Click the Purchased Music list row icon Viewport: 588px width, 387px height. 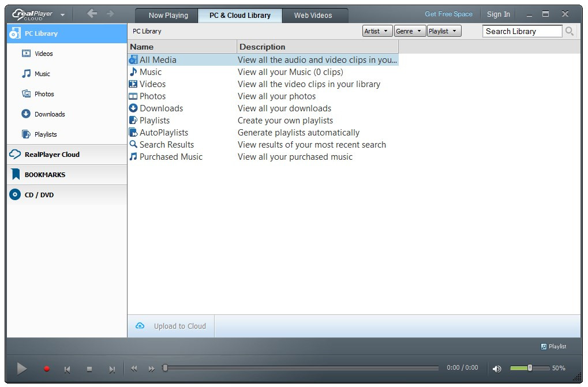click(x=133, y=157)
